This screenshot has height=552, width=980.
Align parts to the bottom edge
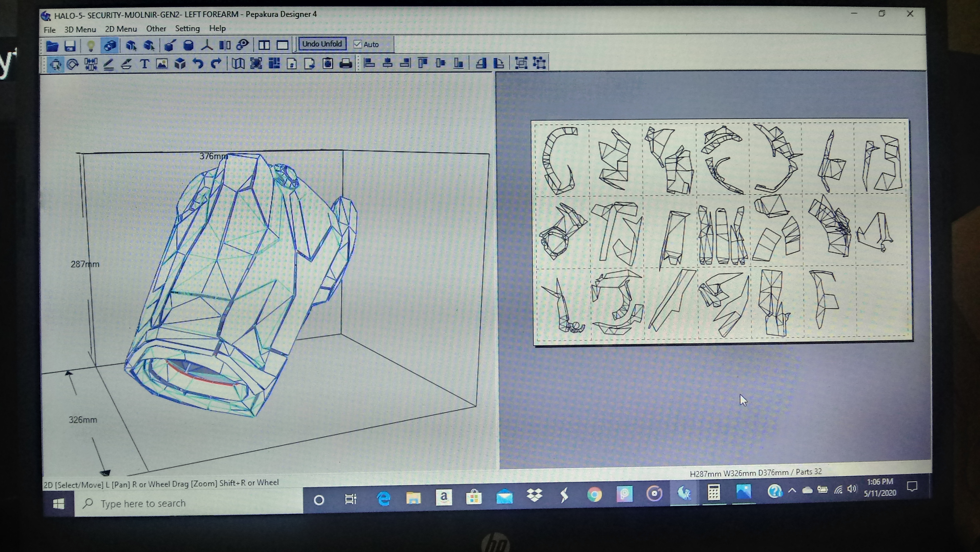click(x=458, y=63)
